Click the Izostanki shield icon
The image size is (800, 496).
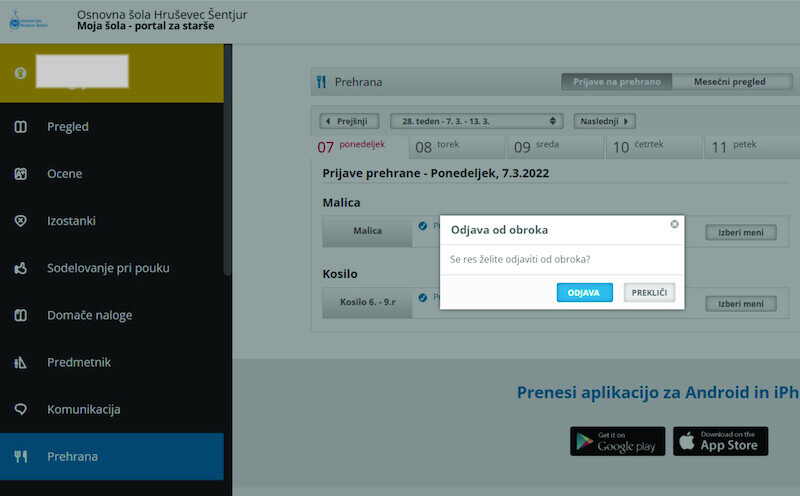tap(20, 221)
